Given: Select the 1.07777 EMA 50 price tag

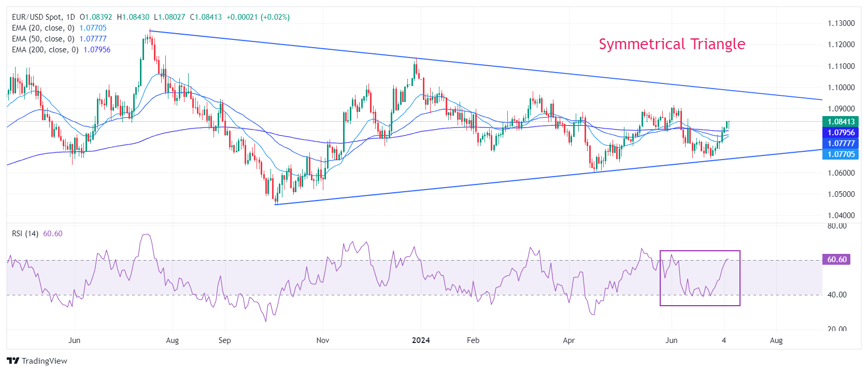Looking at the screenshot, I should point(840,144).
